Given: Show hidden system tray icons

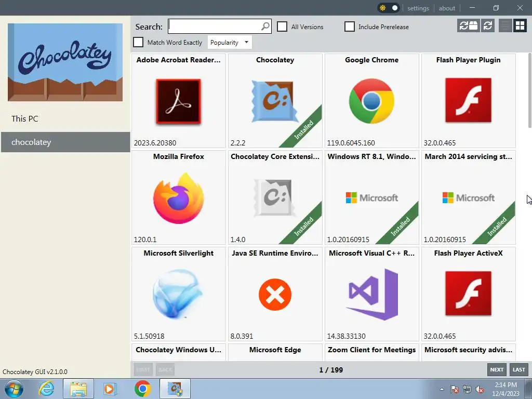Looking at the screenshot, I should click(x=442, y=389).
